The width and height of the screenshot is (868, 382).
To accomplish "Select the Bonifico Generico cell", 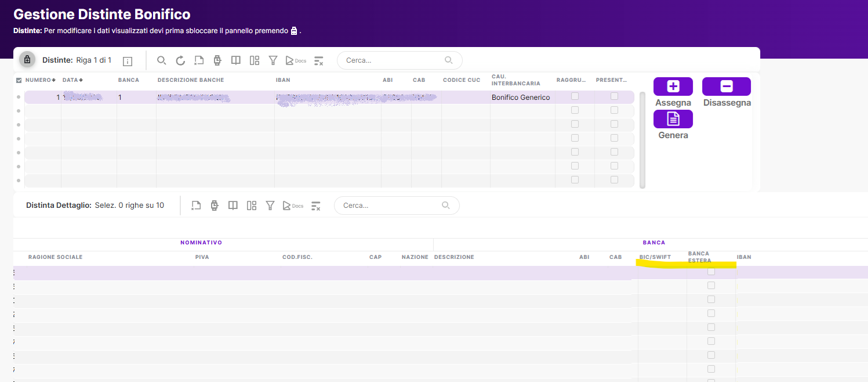I will [x=521, y=98].
